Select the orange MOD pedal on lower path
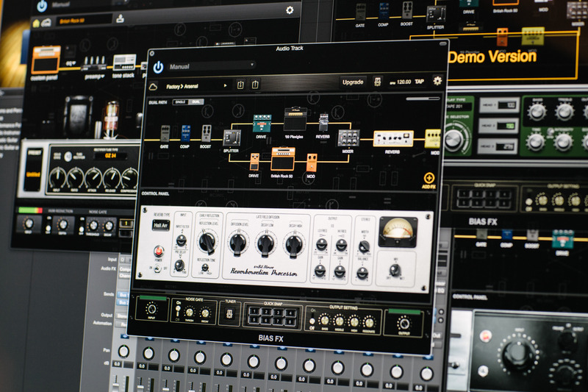The height and width of the screenshot is (392, 588). click(312, 163)
